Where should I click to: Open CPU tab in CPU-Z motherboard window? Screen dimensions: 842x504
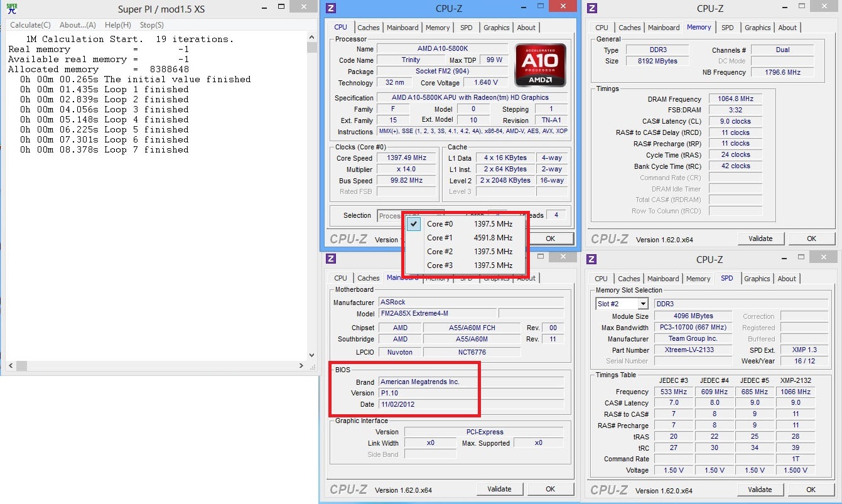(x=340, y=278)
